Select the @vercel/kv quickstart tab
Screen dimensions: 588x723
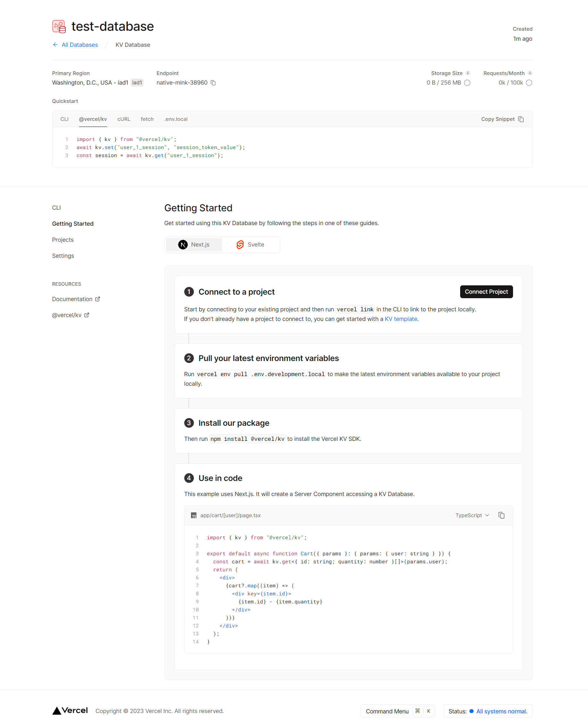pos(93,119)
